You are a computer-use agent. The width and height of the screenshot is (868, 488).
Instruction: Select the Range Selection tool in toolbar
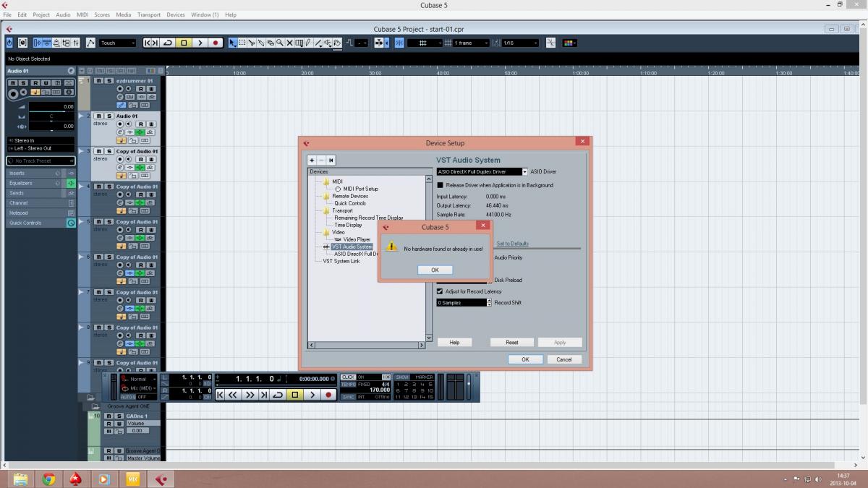pyautogui.click(x=242, y=43)
